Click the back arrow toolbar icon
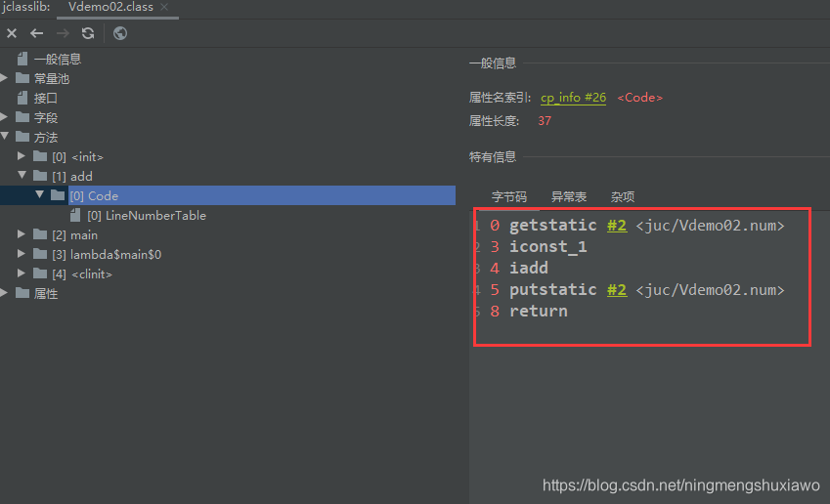 click(x=36, y=34)
